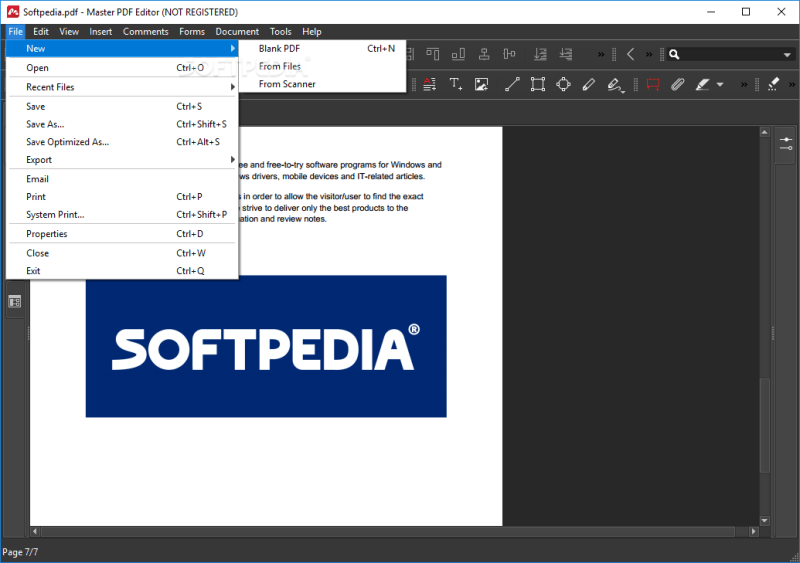Choose Save from File menu

tap(122, 106)
